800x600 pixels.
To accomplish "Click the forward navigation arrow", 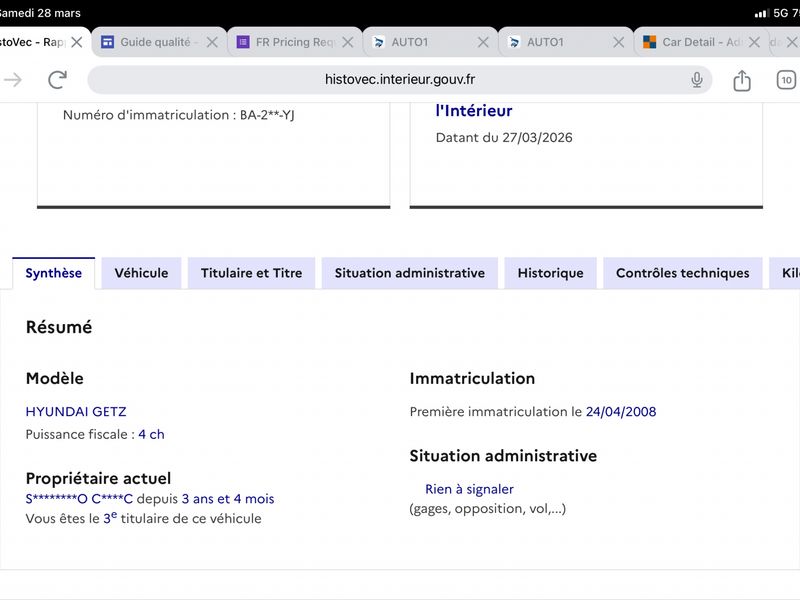I will tap(13, 80).
